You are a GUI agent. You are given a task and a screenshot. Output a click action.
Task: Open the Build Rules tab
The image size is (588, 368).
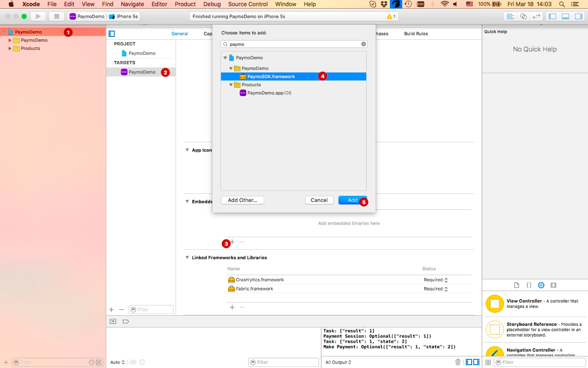tap(416, 34)
